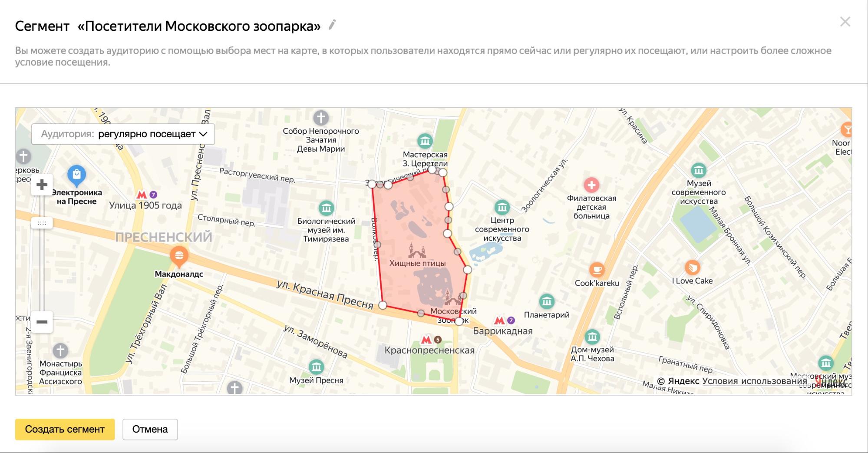Select Планетарий museum marker

coord(547,301)
